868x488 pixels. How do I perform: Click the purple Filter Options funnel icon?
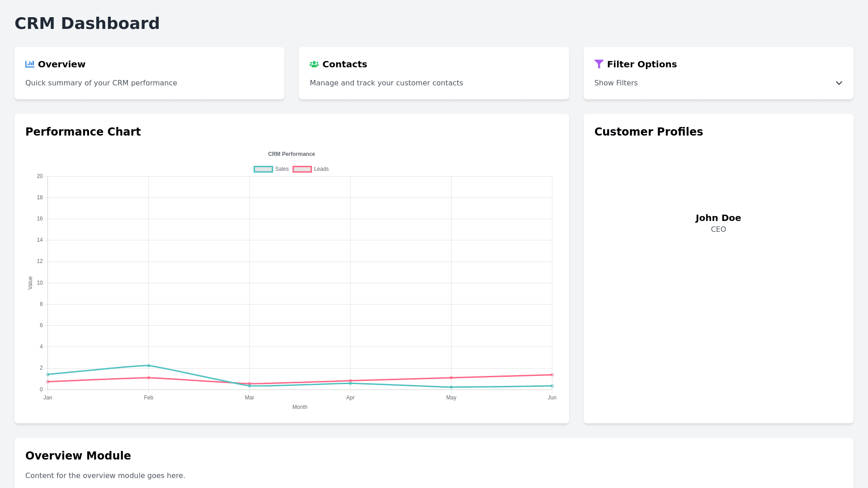tap(599, 64)
